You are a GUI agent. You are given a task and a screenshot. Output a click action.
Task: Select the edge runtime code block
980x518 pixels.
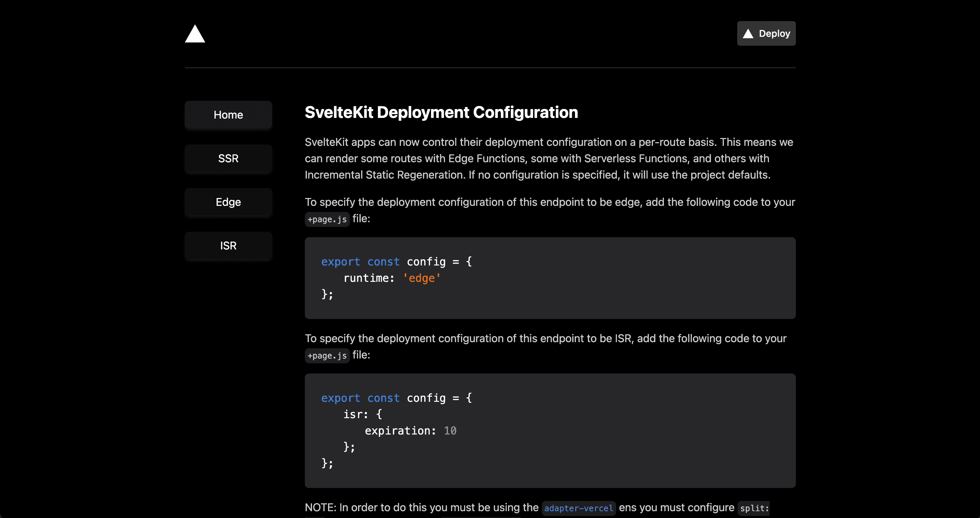(550, 278)
